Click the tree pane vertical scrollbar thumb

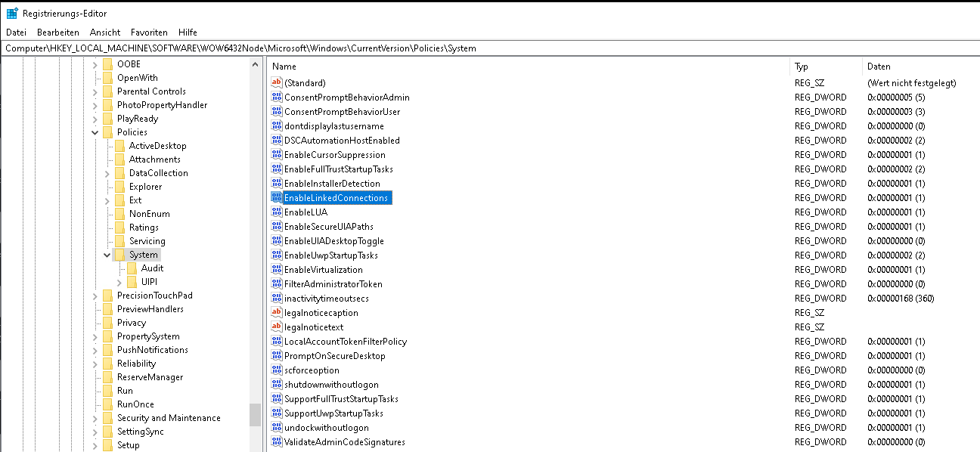[256, 415]
